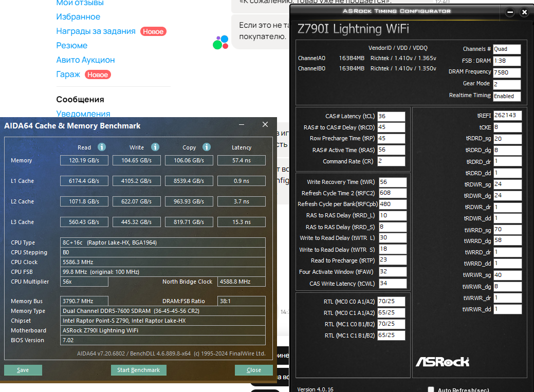
Task: Open the Избранное link
Action: (78, 16)
